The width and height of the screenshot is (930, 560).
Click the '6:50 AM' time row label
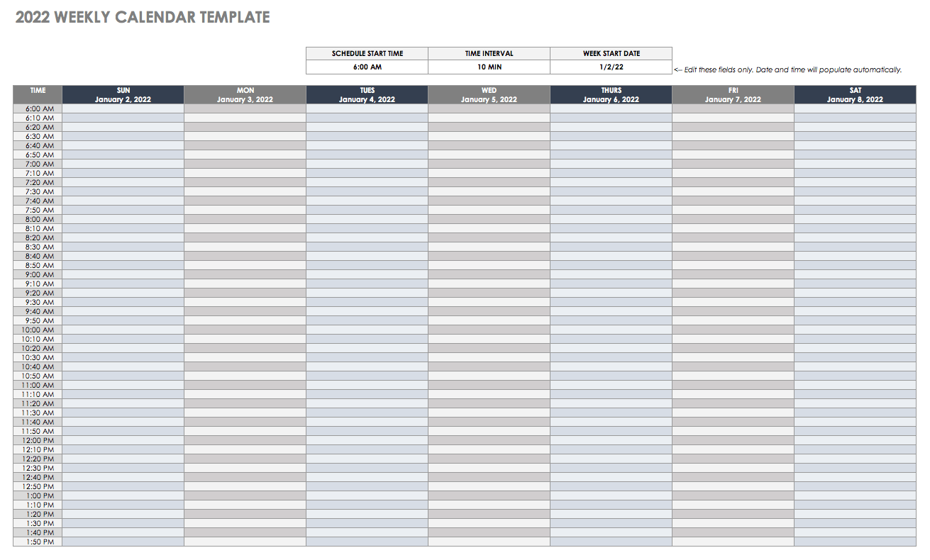38,155
